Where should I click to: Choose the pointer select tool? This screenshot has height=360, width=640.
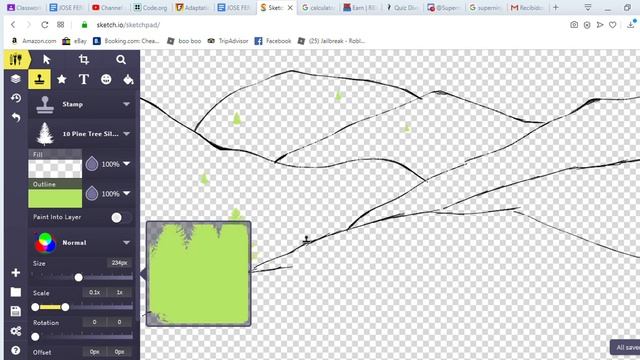[47, 60]
